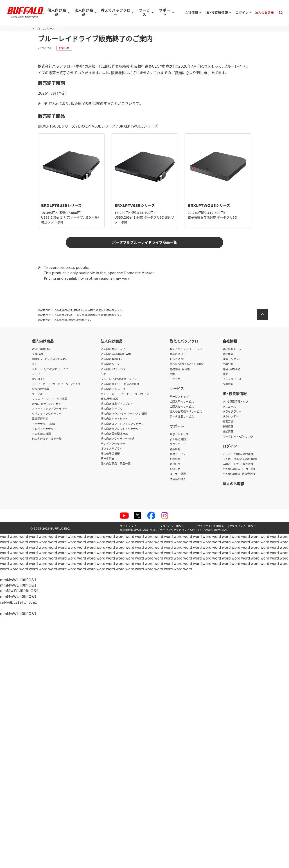Image resolution: width=289 pixels, height=868 pixels.
Task: Expand the IR・投資家情報 header dropdown
Action: coord(218,12)
